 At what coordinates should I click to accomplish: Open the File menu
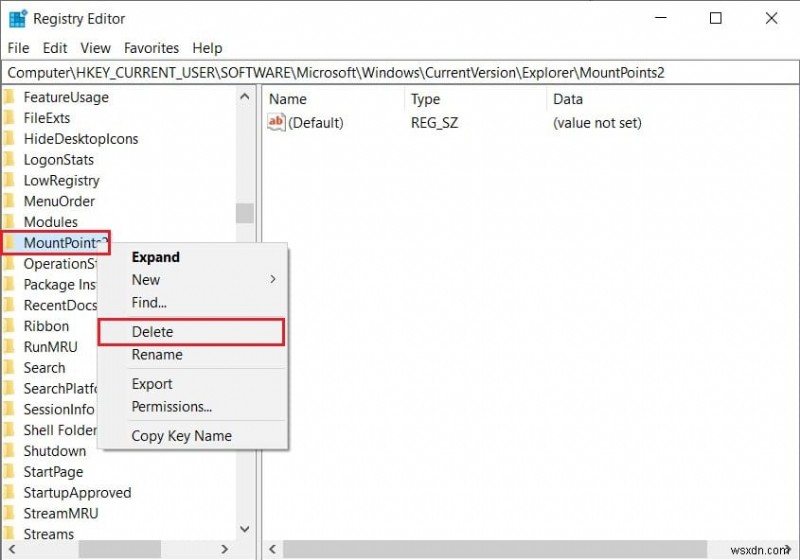[19, 48]
